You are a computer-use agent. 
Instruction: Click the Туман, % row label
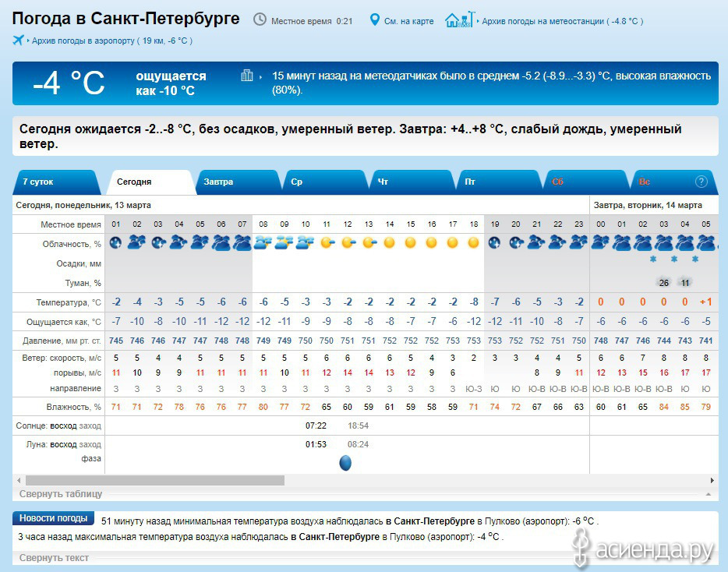click(x=83, y=283)
